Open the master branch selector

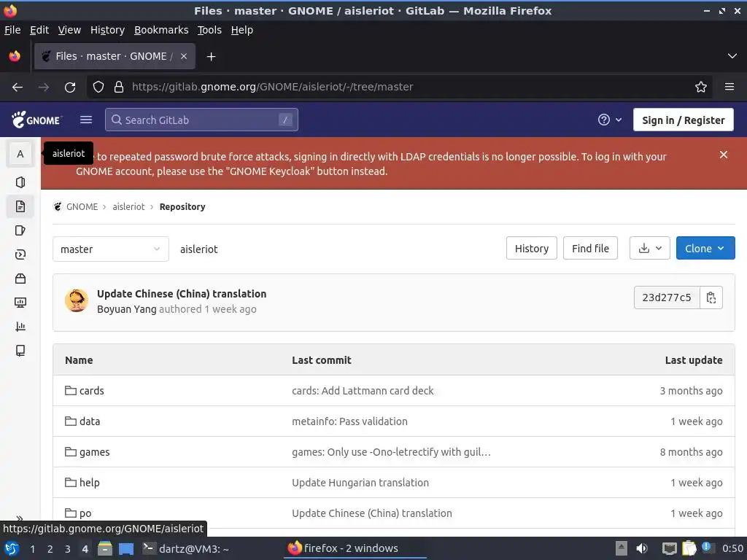tap(111, 249)
